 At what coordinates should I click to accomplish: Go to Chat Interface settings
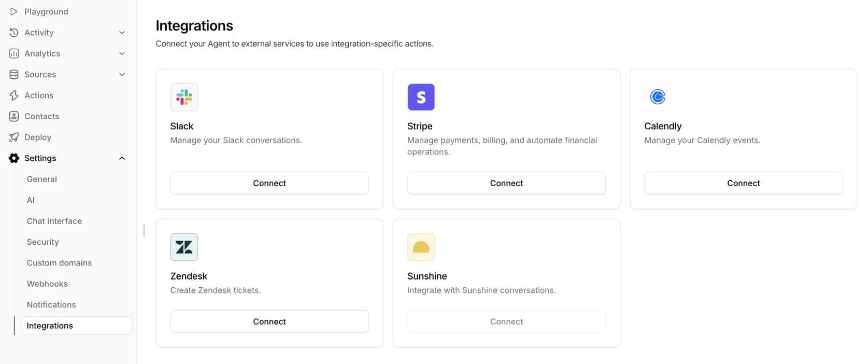click(54, 221)
